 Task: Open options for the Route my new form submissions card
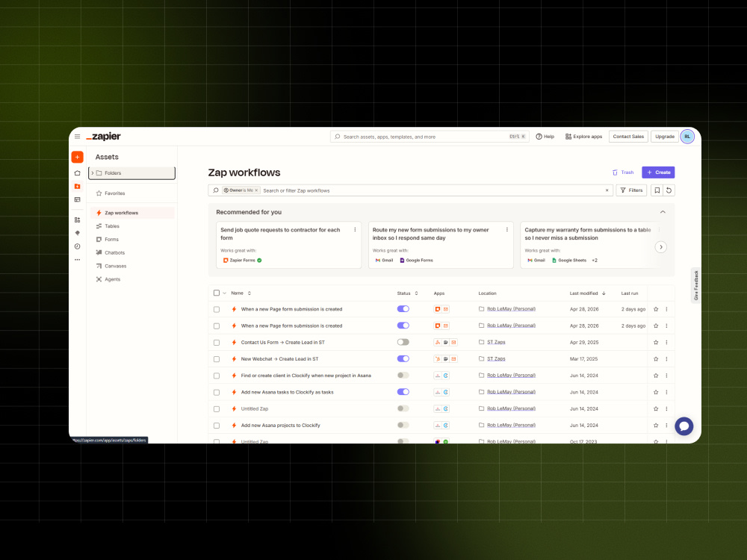[507, 229]
